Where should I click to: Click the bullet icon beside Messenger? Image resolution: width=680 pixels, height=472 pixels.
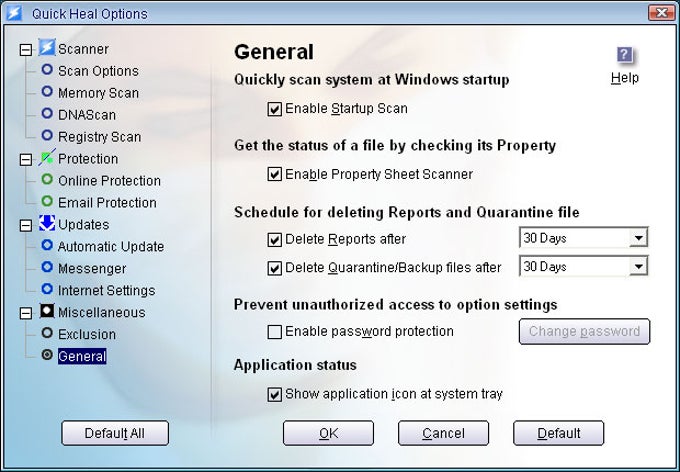tap(47, 267)
